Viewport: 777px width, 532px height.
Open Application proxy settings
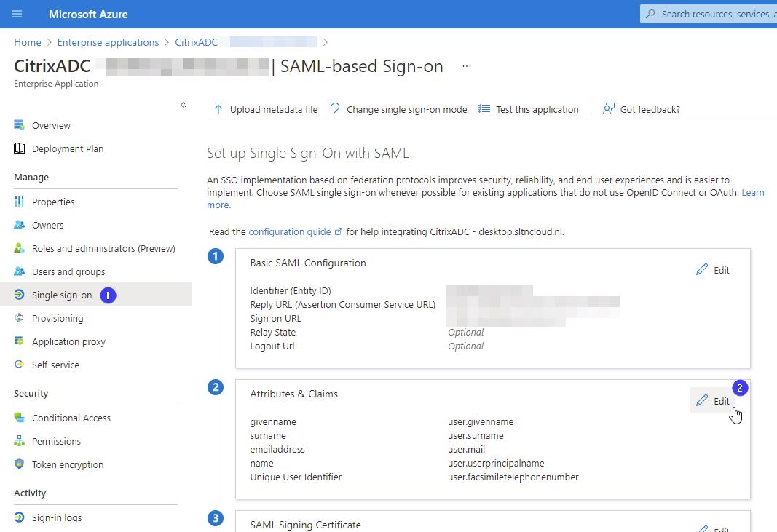(68, 341)
